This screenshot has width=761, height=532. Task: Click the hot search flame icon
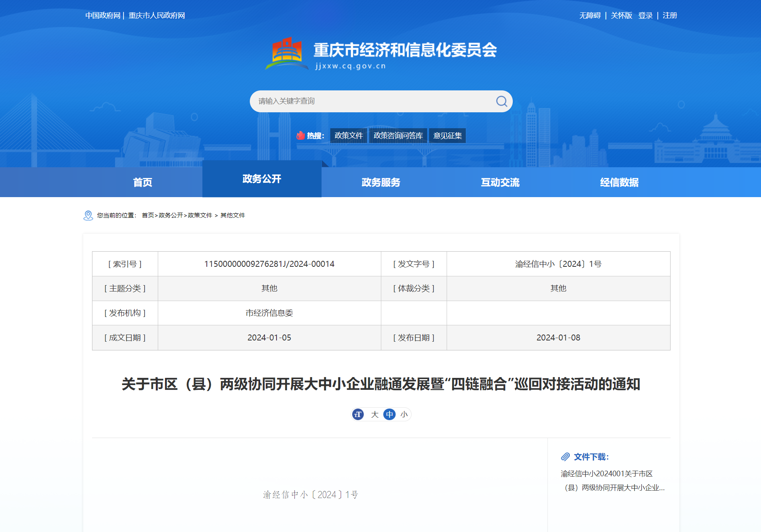pos(300,136)
